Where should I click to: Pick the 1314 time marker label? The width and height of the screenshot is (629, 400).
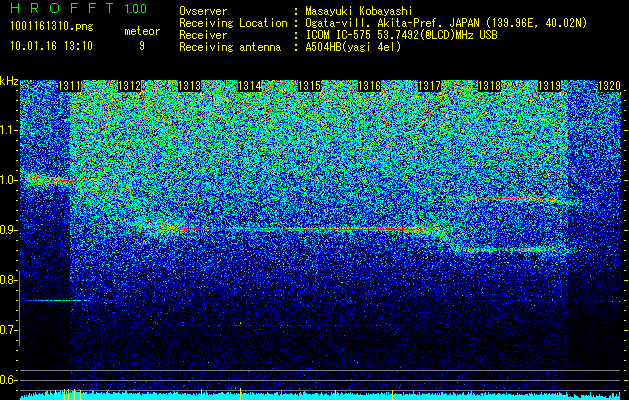click(x=250, y=86)
